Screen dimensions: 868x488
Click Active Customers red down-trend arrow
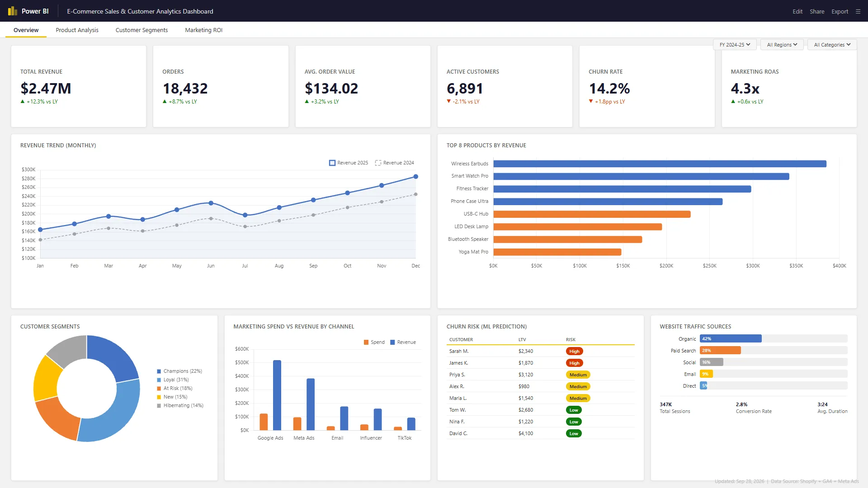point(449,102)
